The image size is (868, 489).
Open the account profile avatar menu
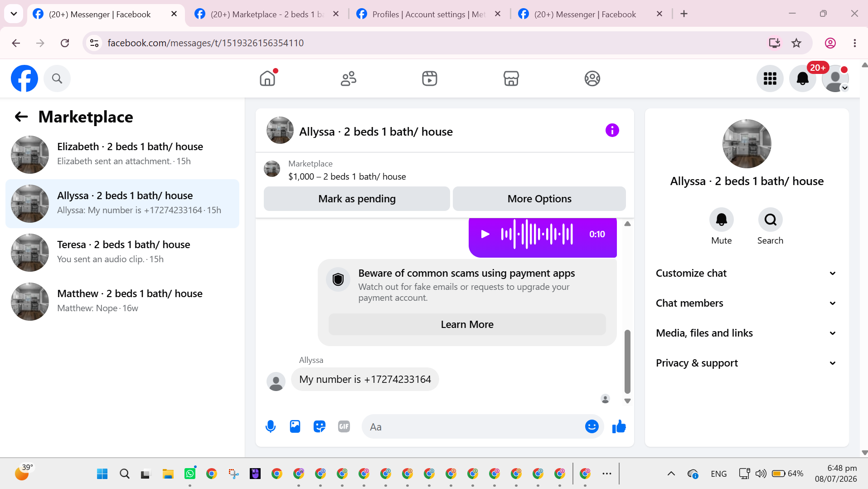(835, 78)
